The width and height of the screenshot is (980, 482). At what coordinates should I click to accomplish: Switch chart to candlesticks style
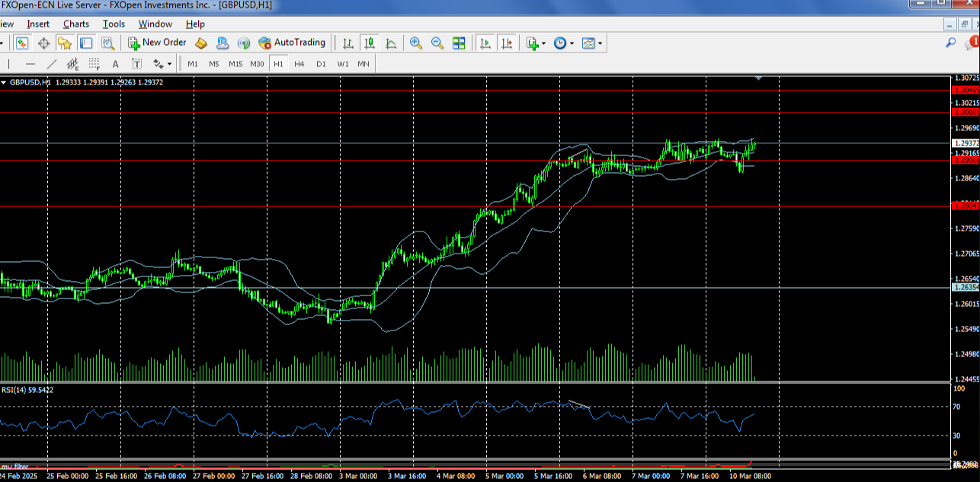coord(370,43)
